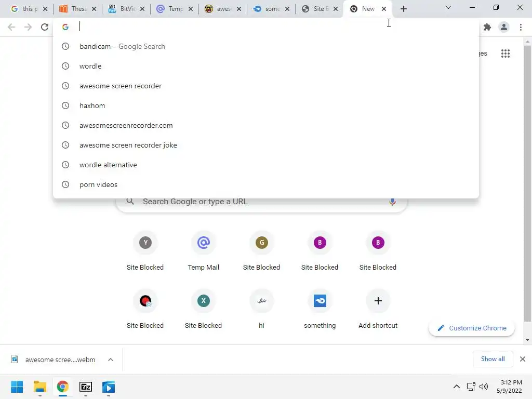Click the Add shortcut tile
The height and width of the screenshot is (399, 532).
click(x=378, y=310)
